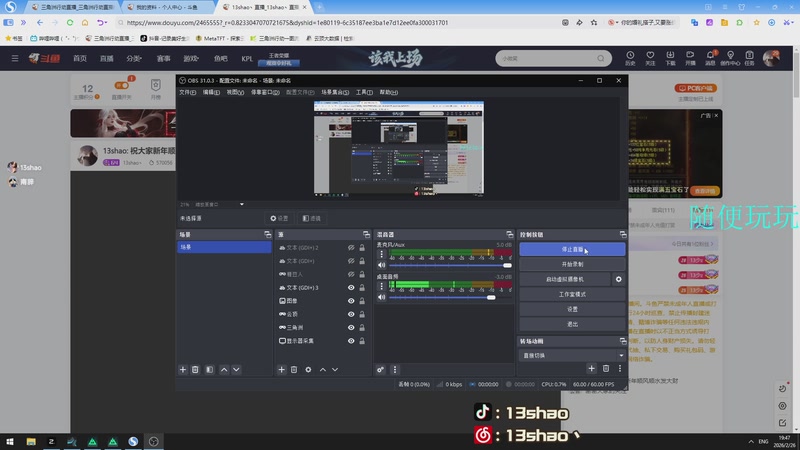Open Douyu 下载 download icon in the header

(670, 58)
